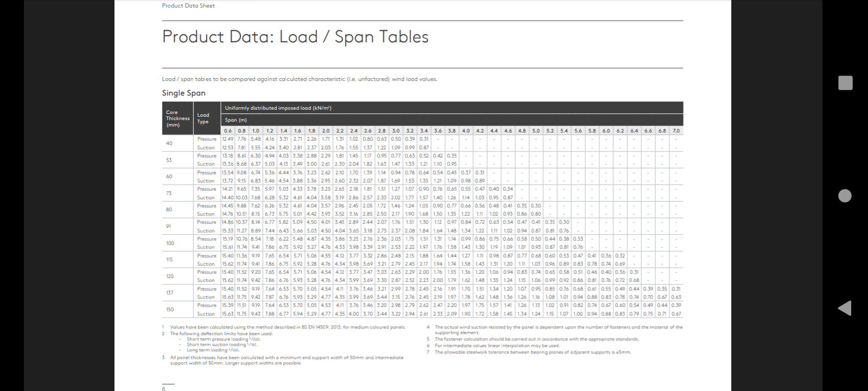Open recent apps with the square button
Image resolution: width=868 pixels, height=391 pixels.
pos(845,83)
